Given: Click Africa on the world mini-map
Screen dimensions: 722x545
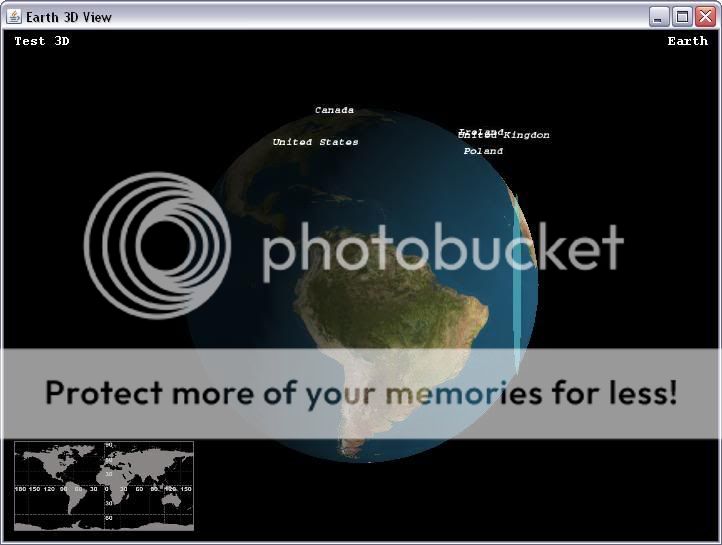Looking at the screenshot, I should click(x=113, y=485).
